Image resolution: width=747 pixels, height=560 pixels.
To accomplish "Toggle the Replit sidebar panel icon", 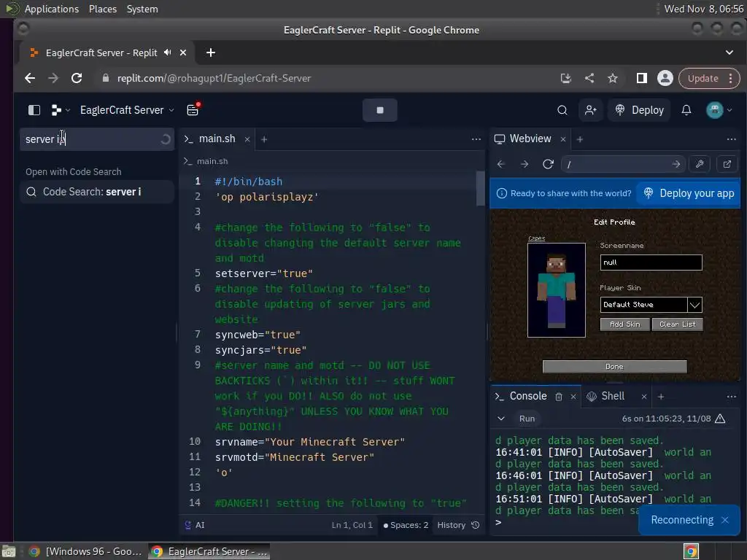I will [x=34, y=110].
